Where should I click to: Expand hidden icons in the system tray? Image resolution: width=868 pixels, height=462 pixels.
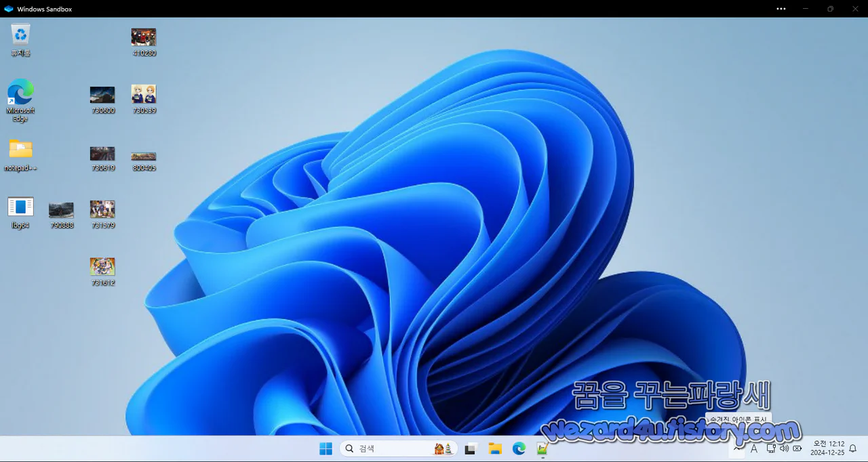coord(738,448)
